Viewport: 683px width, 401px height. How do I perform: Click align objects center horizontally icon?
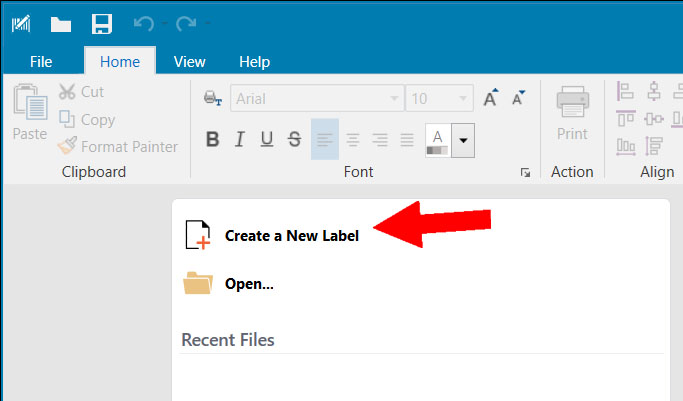(653, 91)
